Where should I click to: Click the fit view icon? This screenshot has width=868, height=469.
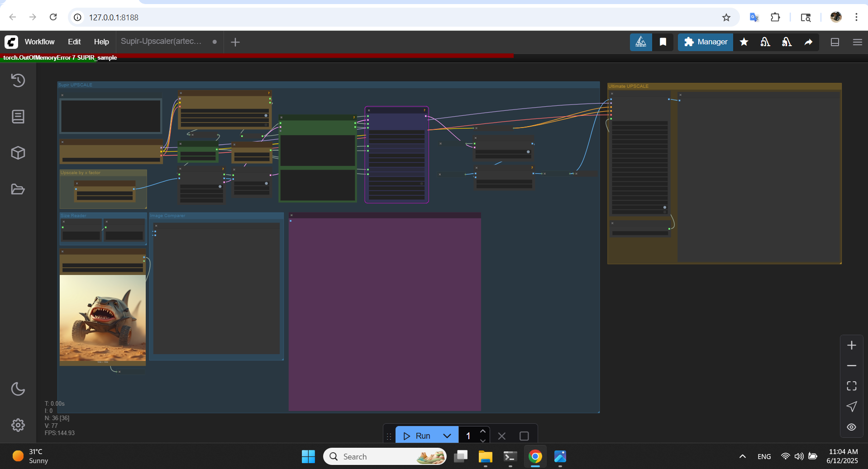pyautogui.click(x=851, y=386)
